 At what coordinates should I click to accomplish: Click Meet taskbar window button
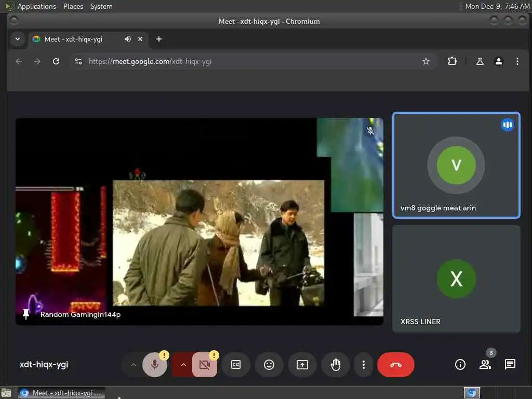(x=61, y=393)
